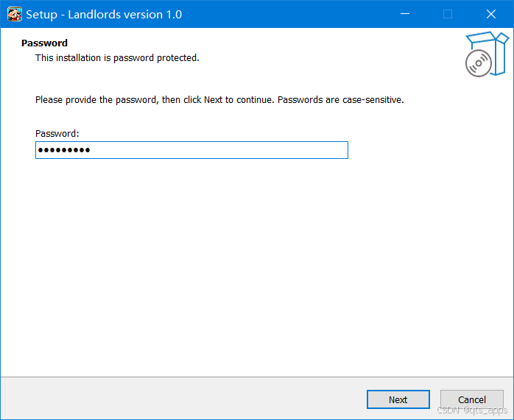The height and width of the screenshot is (420, 514).
Task: Click the 'Please provide the password' instruction text
Action: point(219,100)
